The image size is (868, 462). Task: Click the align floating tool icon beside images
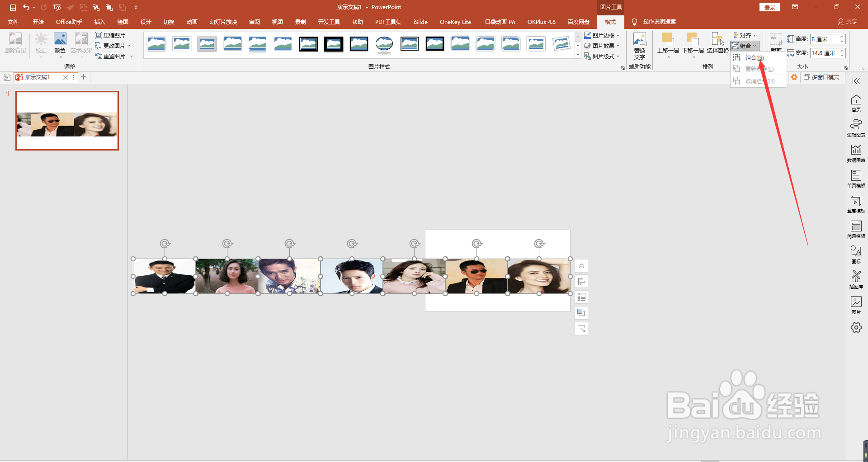coord(581,282)
